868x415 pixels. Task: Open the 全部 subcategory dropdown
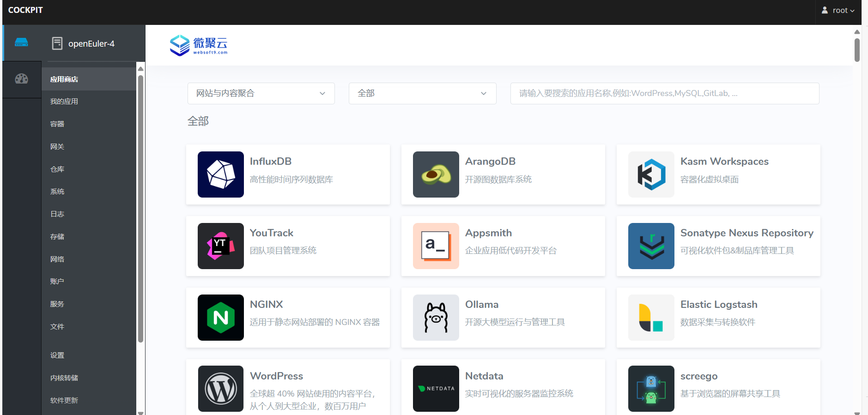(x=422, y=93)
